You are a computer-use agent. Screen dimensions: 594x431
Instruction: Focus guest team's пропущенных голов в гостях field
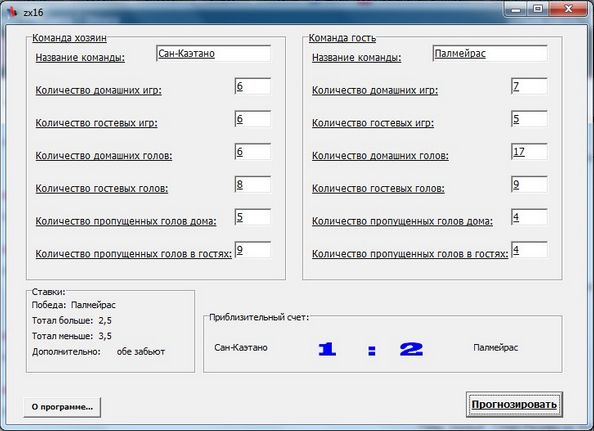529,250
